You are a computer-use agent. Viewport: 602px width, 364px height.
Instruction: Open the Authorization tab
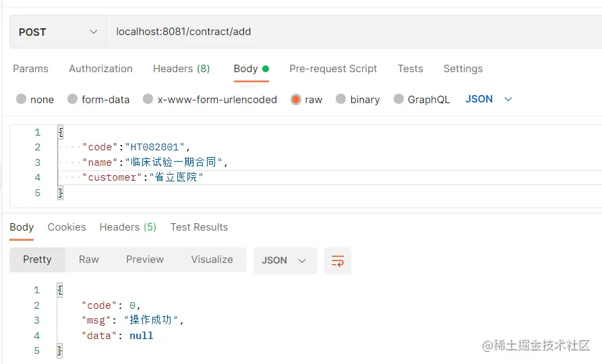point(100,69)
